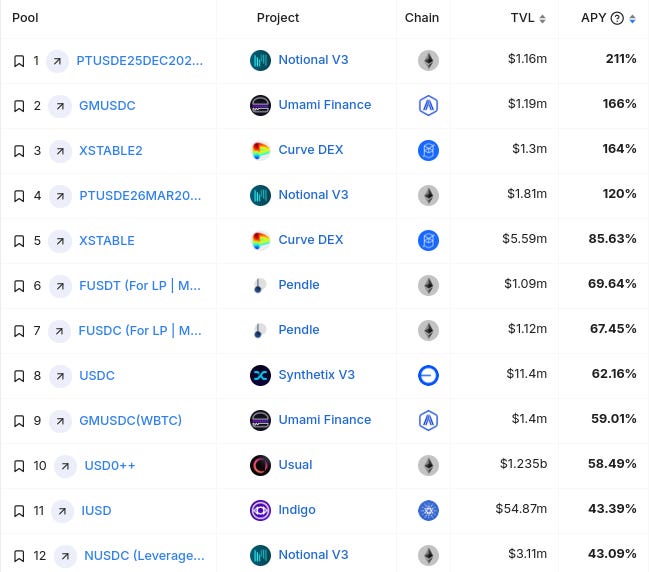Toggle bookmark for USDC Synthetix pool
This screenshot has height=572, width=649.
(19, 376)
